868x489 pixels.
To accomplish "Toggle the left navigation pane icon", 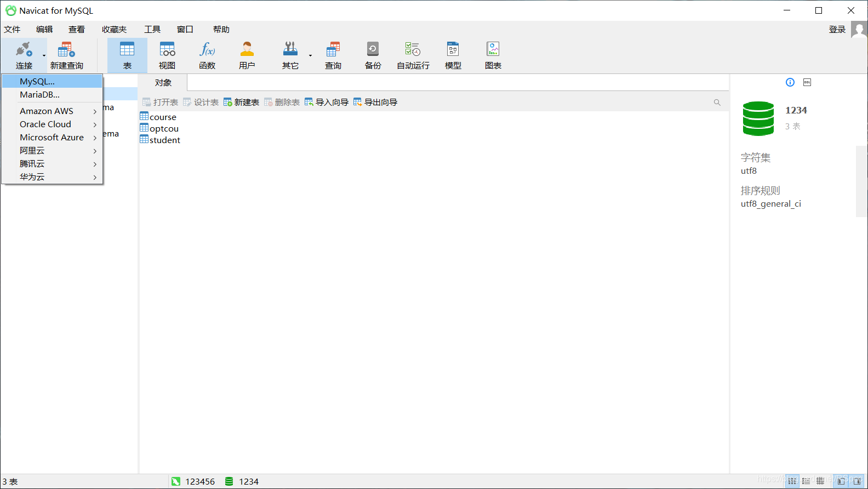I will coord(841,481).
